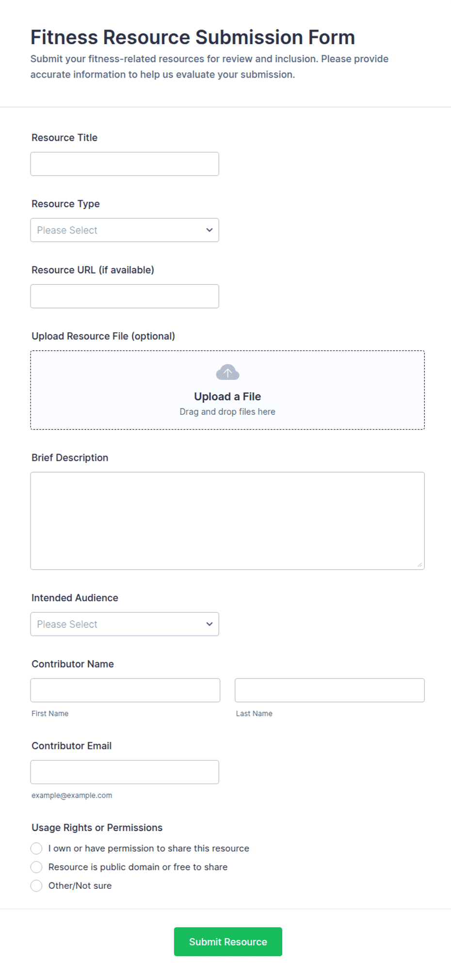This screenshot has width=451, height=980.
Task: Click the Brief Description resize handle
Action: pos(419,564)
